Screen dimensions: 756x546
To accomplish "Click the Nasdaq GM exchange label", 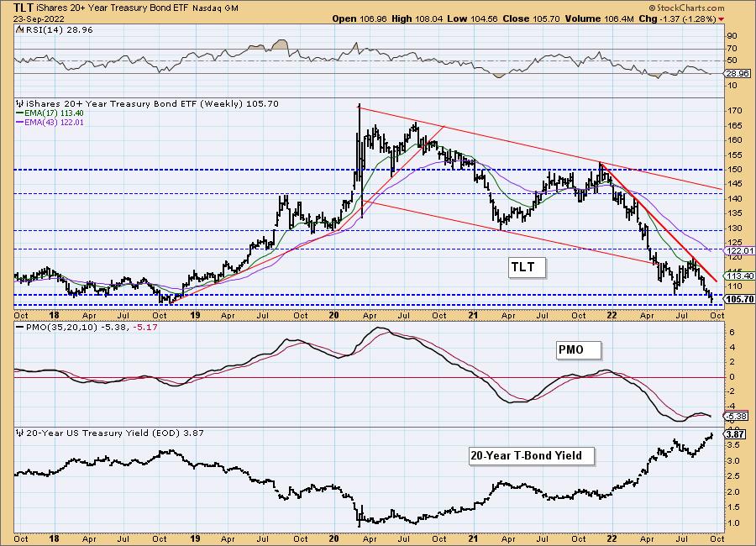I will 216,8.
